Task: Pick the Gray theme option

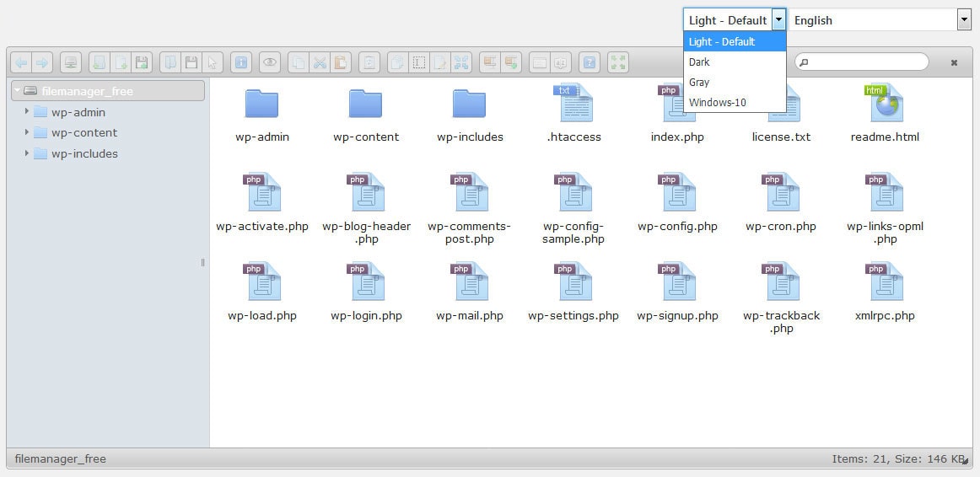Action: point(699,83)
